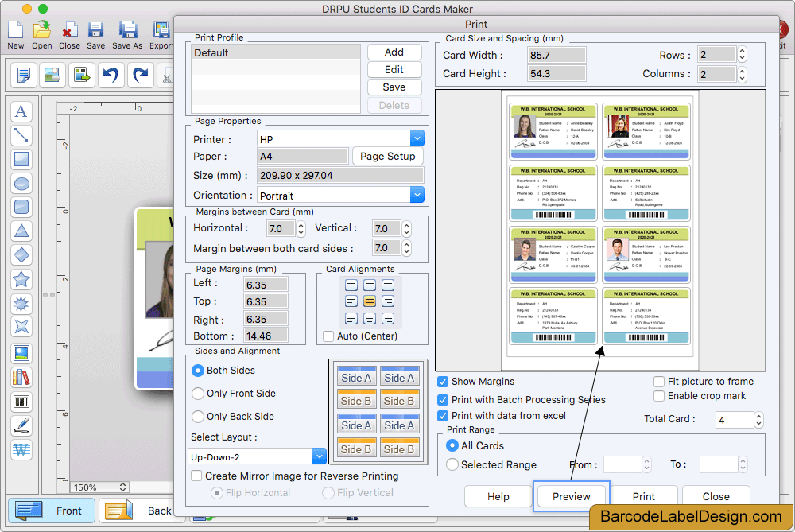Screen dimensions: 795x532
Task: Open the 150% zoom selector
Action: pyautogui.click(x=99, y=487)
